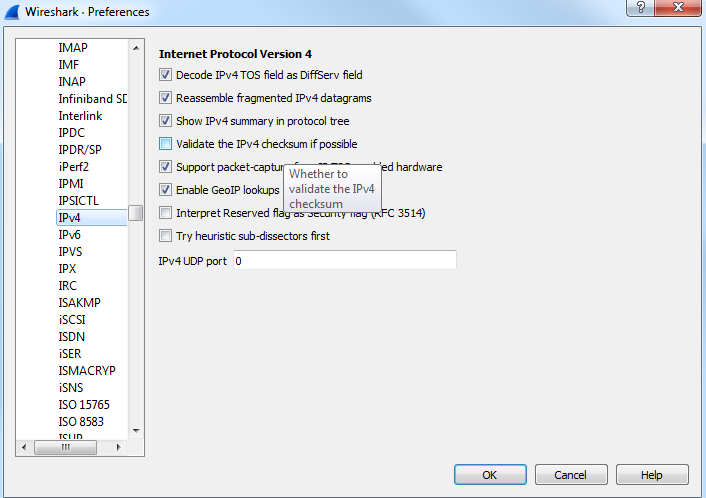This screenshot has height=498, width=706.
Task: Enable Validate the IPv4 checksum checkbox
Action: click(x=166, y=144)
